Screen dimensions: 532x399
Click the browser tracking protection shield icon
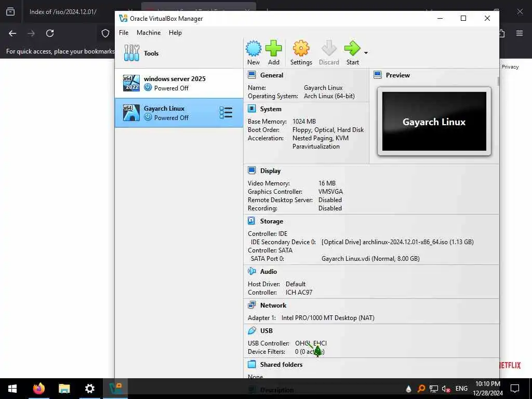point(105,33)
